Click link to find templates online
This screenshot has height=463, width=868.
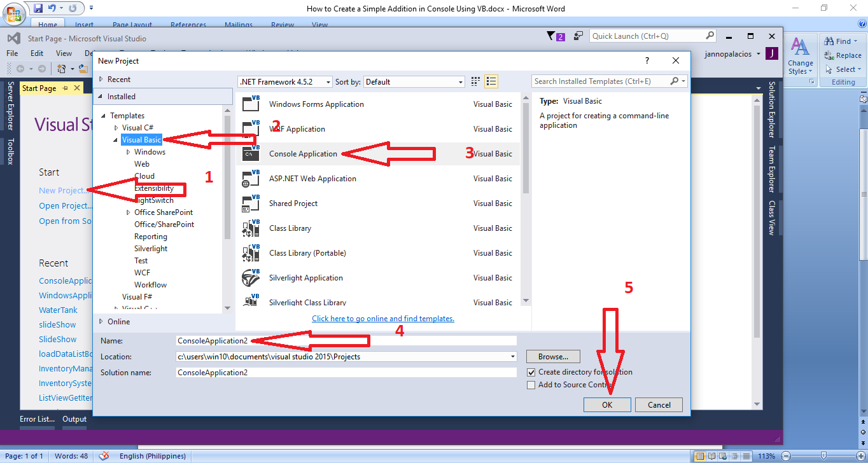[x=383, y=319]
